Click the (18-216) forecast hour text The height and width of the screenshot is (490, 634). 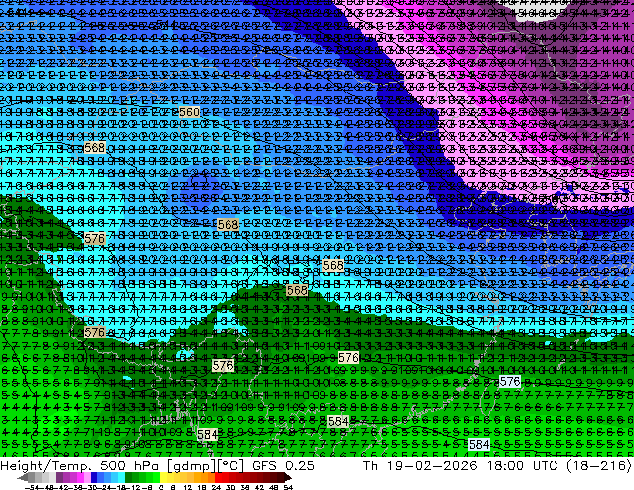(599, 465)
